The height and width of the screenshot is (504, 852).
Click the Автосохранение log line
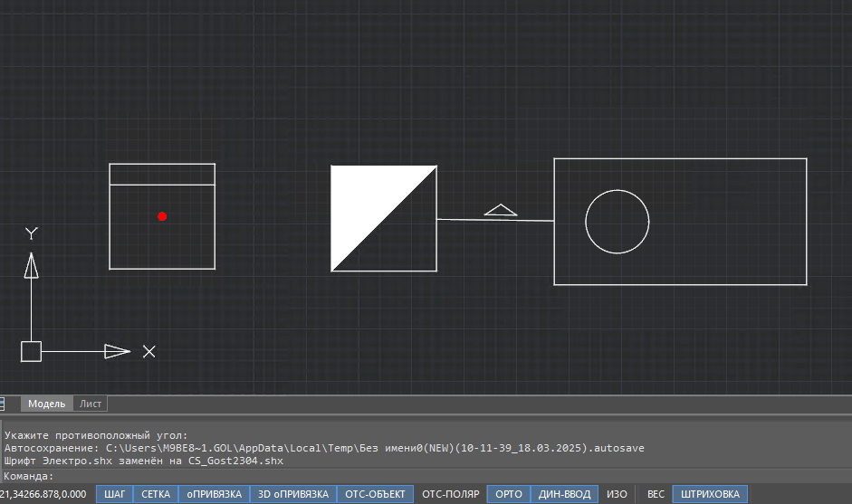click(x=324, y=448)
